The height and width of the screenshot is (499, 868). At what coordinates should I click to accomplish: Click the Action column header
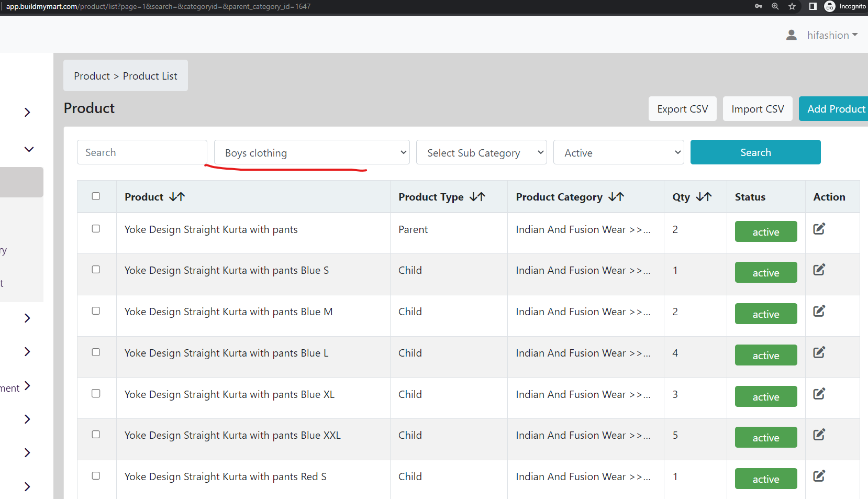click(x=829, y=197)
